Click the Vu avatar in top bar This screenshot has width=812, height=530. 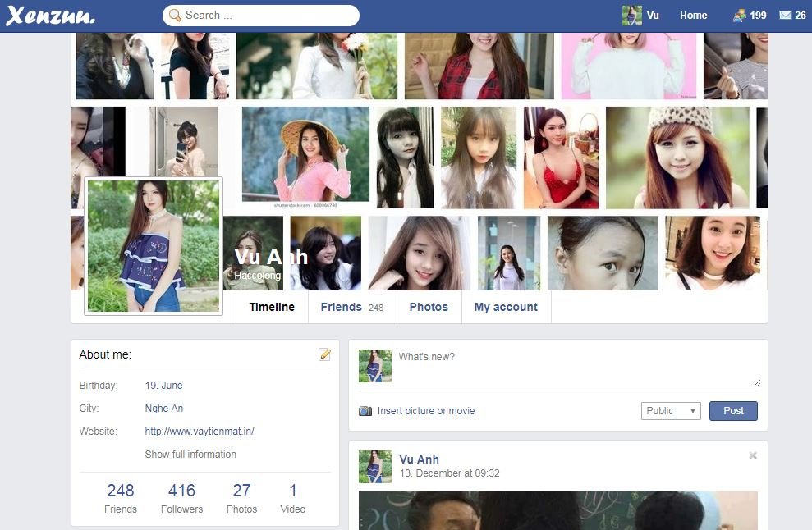pos(631,16)
